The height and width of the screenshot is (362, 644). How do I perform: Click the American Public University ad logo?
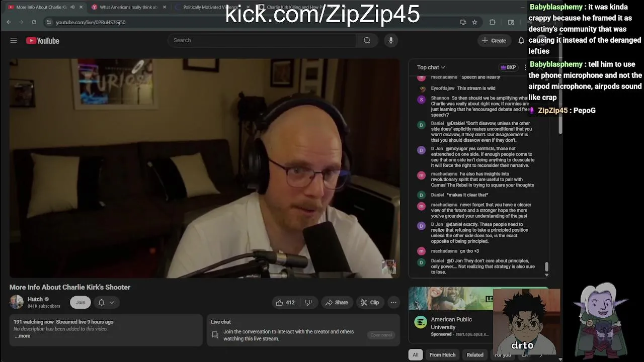pos(421,322)
